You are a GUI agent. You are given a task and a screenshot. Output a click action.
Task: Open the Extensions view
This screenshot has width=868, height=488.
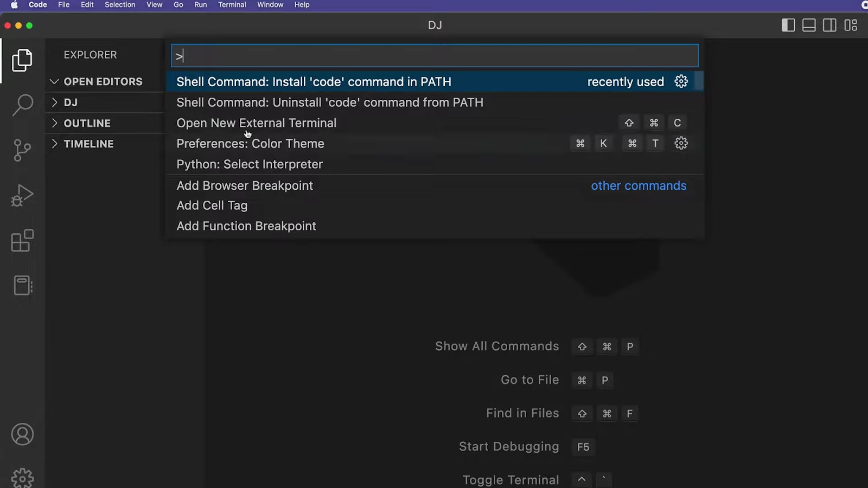(22, 241)
